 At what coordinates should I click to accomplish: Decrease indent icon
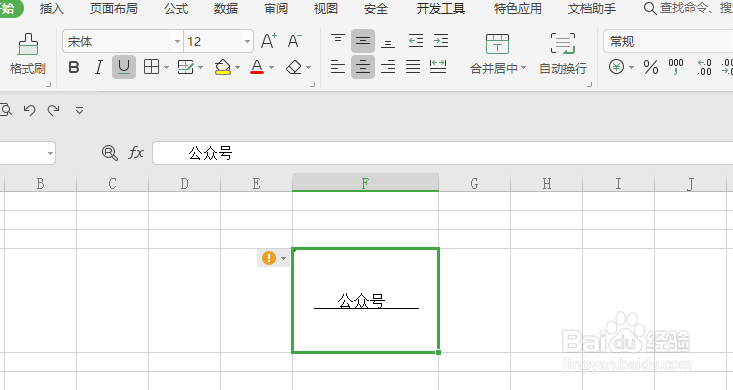(x=416, y=41)
